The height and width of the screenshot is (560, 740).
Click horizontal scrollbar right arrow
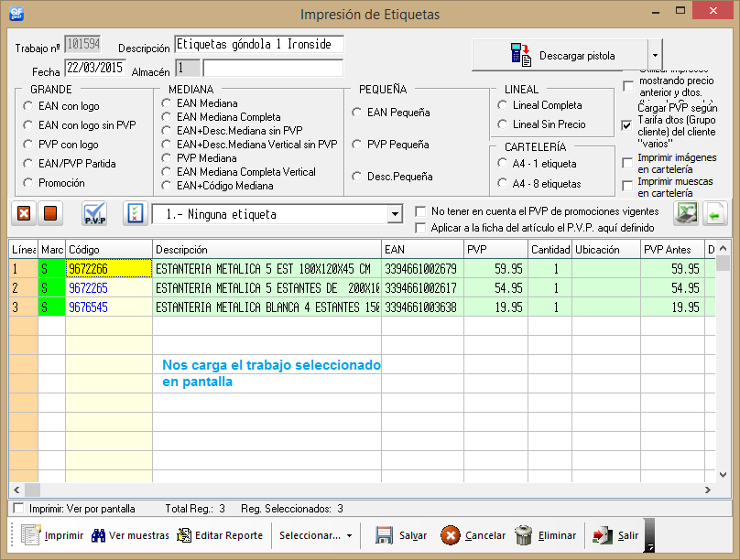tap(708, 490)
